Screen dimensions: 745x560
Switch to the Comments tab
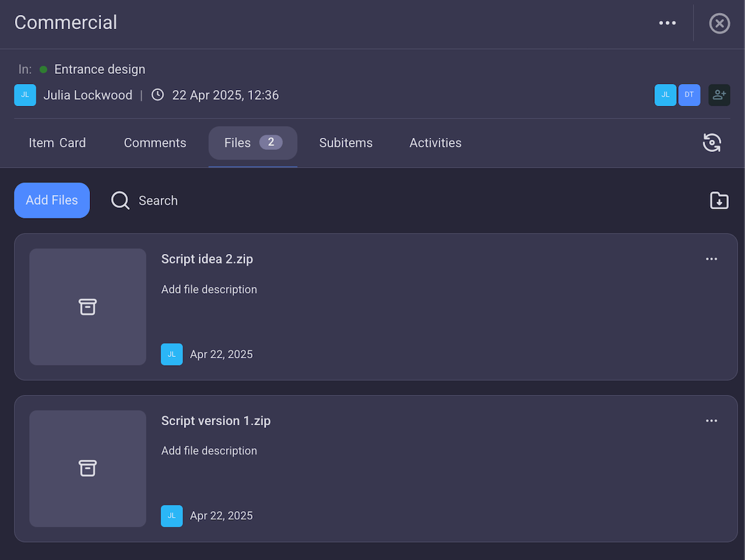click(x=155, y=143)
